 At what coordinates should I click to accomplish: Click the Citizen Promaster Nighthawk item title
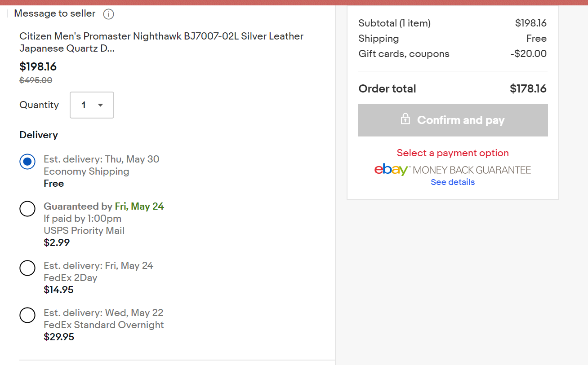pos(161,42)
